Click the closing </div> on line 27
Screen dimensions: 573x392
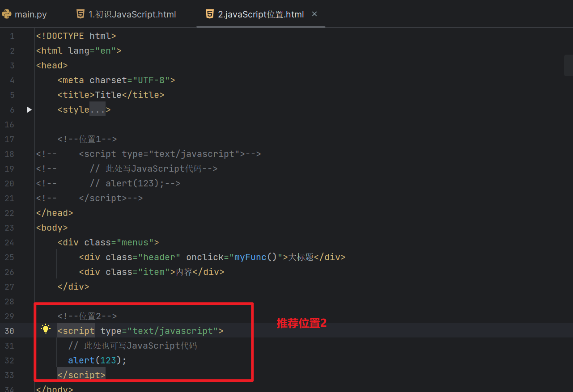[73, 287]
